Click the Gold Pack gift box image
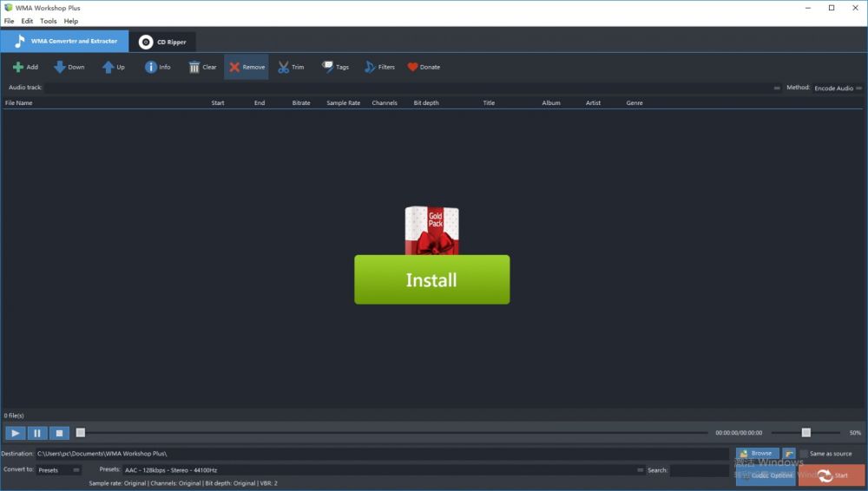 click(431, 230)
